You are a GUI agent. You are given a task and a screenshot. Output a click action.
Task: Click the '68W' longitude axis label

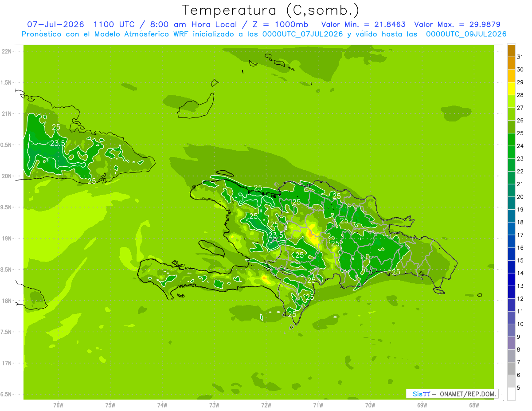click(474, 405)
